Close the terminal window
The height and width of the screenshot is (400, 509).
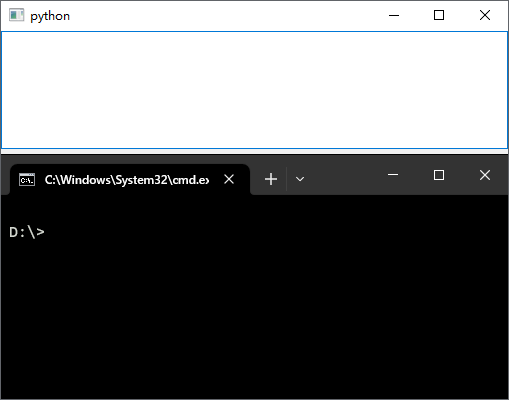click(485, 175)
